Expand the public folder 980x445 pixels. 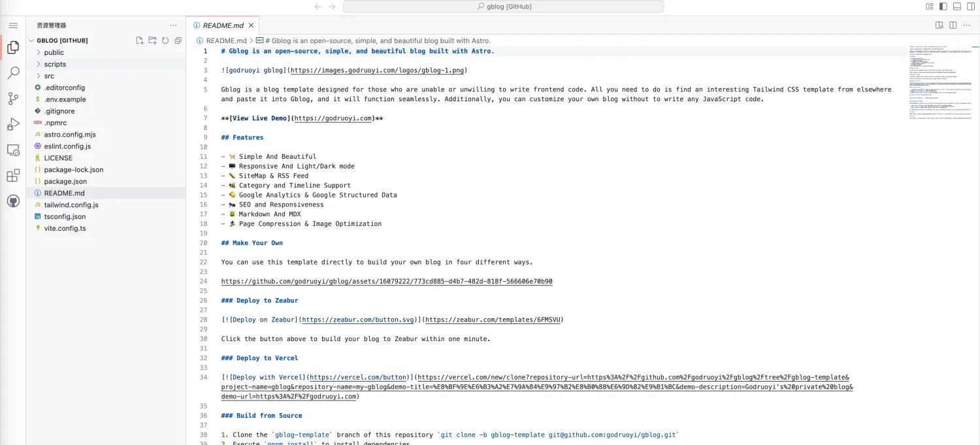click(x=54, y=52)
